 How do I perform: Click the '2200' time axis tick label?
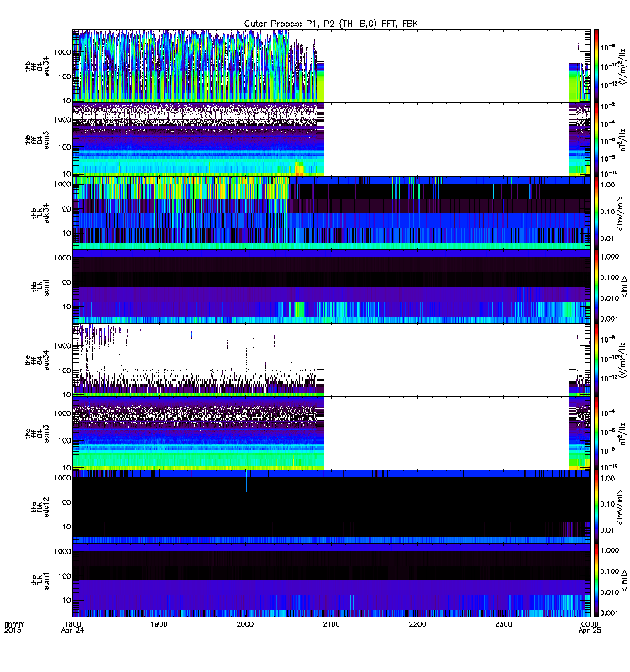point(417,624)
